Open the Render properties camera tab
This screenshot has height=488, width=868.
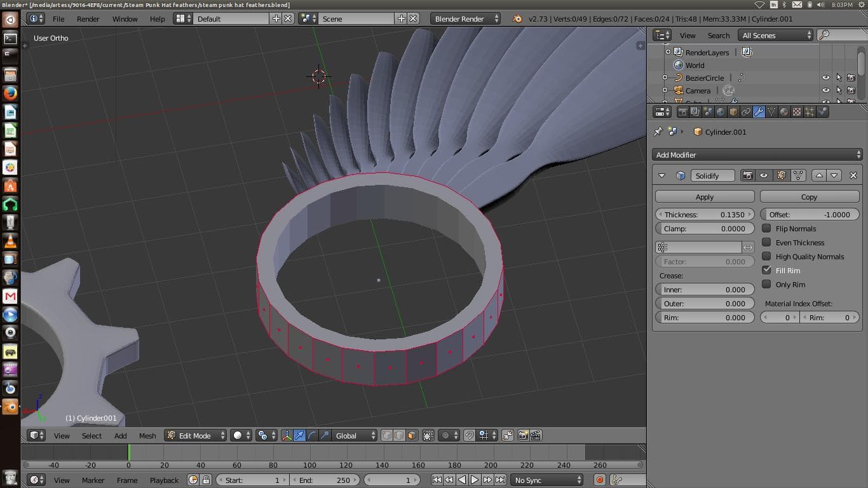pos(682,112)
